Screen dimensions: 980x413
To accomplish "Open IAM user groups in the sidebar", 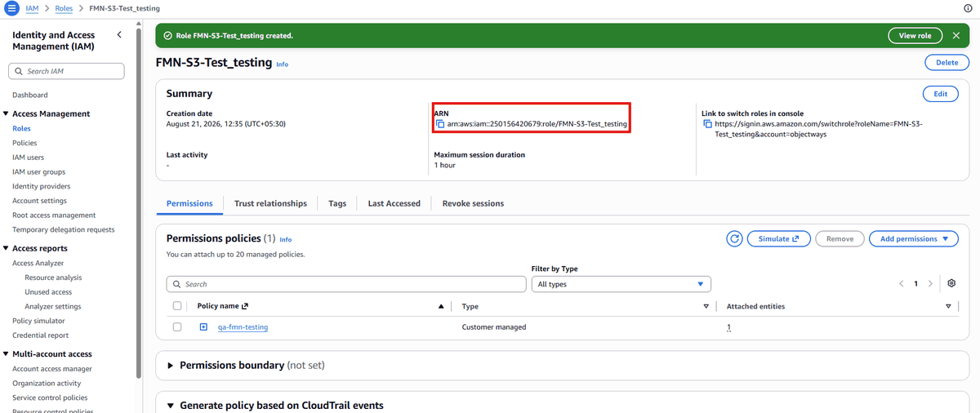I will point(38,171).
